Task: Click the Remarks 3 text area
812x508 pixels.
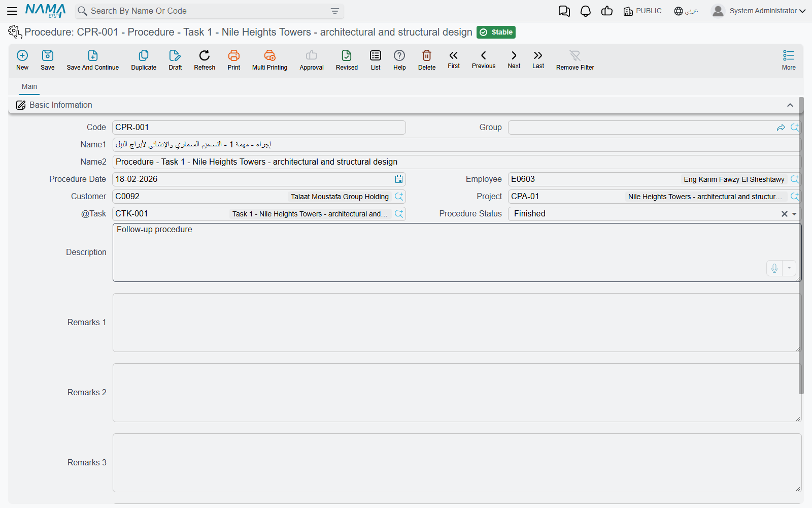Action: click(457, 463)
